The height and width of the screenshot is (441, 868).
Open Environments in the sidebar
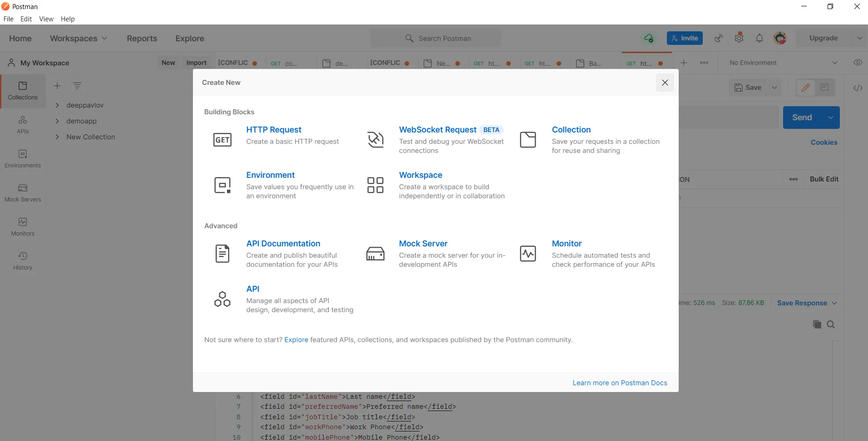click(x=23, y=159)
